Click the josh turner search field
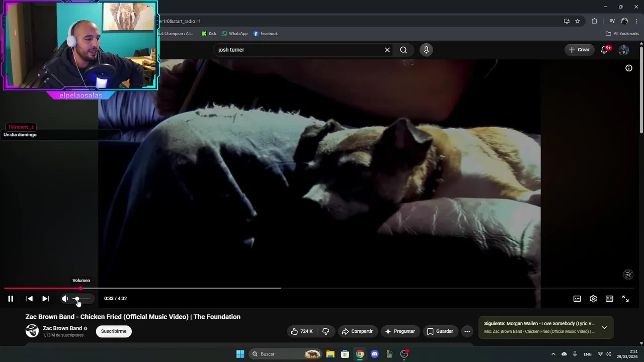Viewport: 644px width, 362px height. [299, 50]
